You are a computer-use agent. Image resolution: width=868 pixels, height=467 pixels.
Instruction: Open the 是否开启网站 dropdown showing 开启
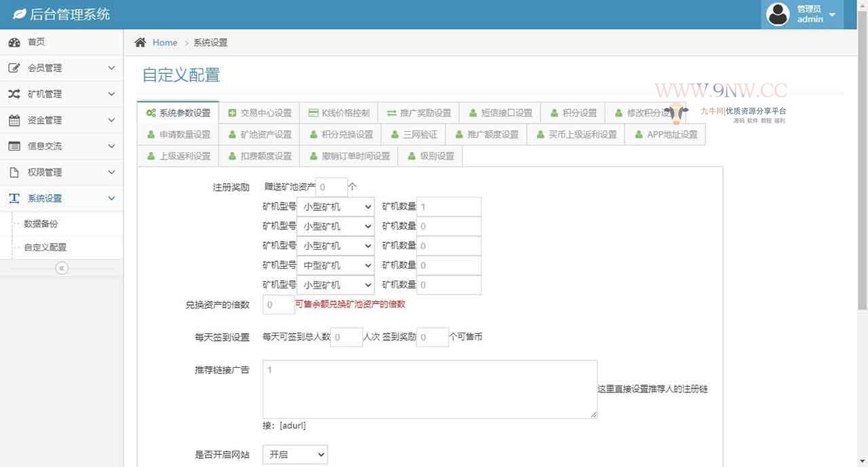pos(294,454)
